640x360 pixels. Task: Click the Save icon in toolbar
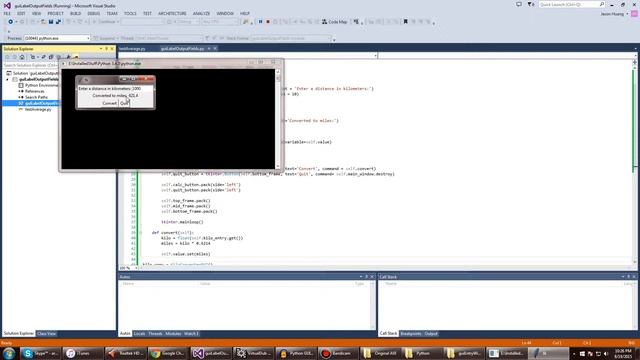(51, 22)
